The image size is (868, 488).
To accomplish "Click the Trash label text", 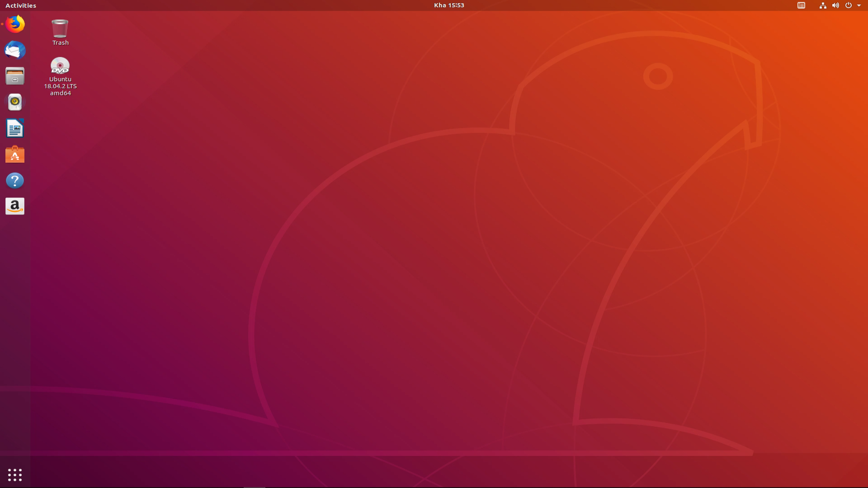I will click(x=61, y=42).
